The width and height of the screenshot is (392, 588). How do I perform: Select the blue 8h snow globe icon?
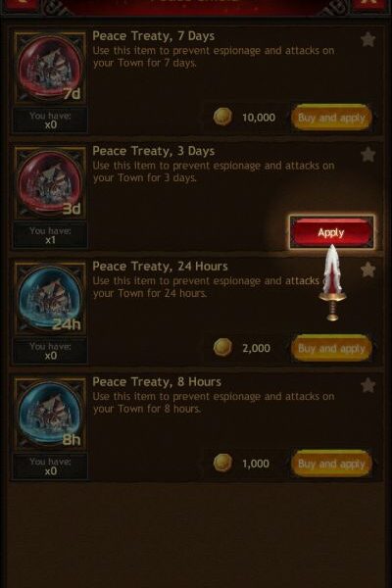(x=50, y=414)
